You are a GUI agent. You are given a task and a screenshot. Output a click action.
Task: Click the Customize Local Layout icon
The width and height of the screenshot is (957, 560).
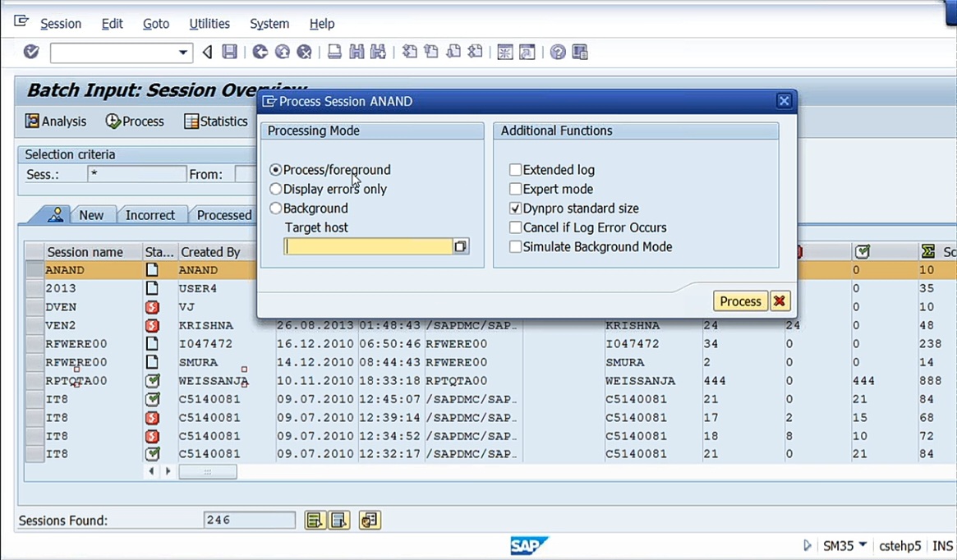pyautogui.click(x=580, y=53)
